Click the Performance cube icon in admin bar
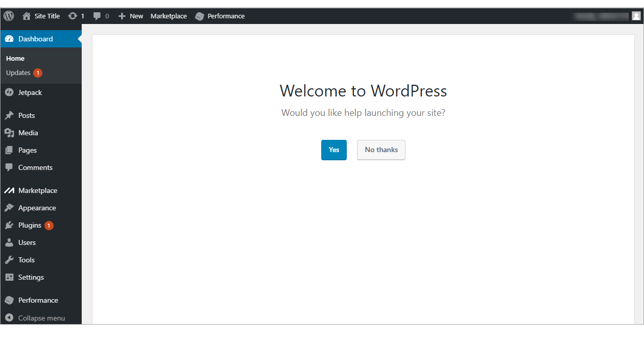 [200, 16]
